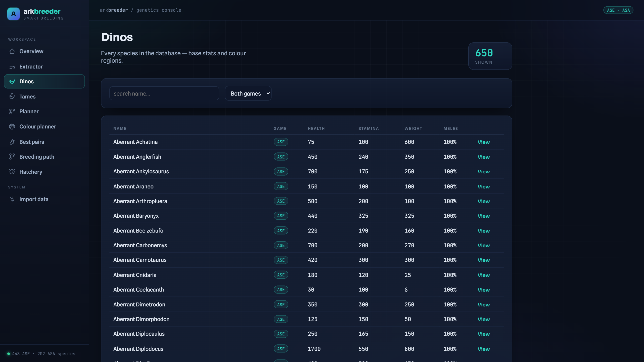The image size is (644, 362).
Task: Click ASE badge on Aberrant Achatina row
Action: tap(281, 142)
